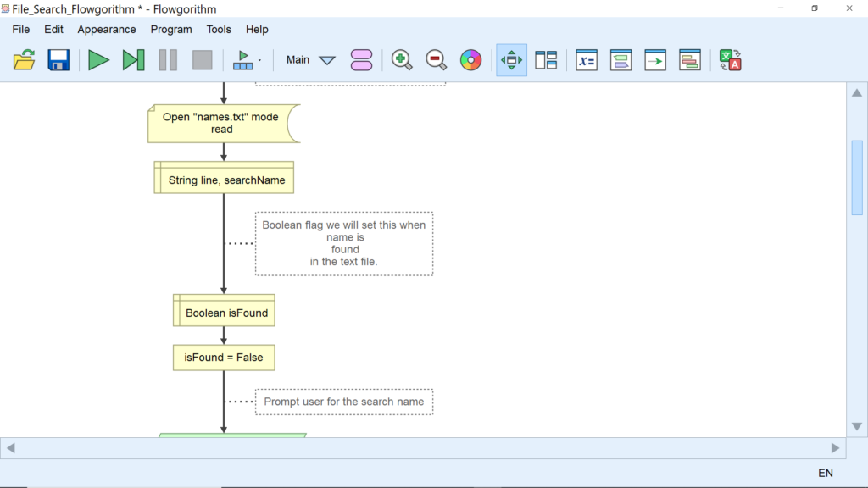Save the File_Search_Flowgorithm file

click(x=58, y=59)
